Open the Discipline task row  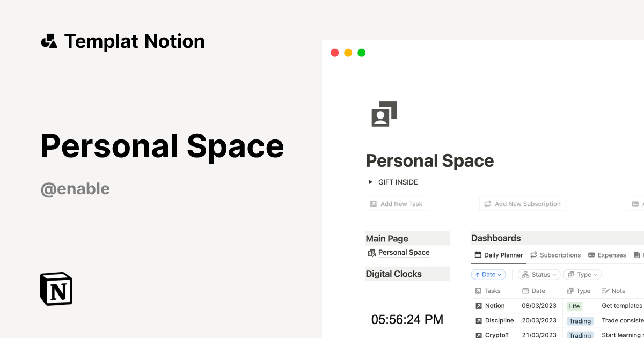point(500,321)
